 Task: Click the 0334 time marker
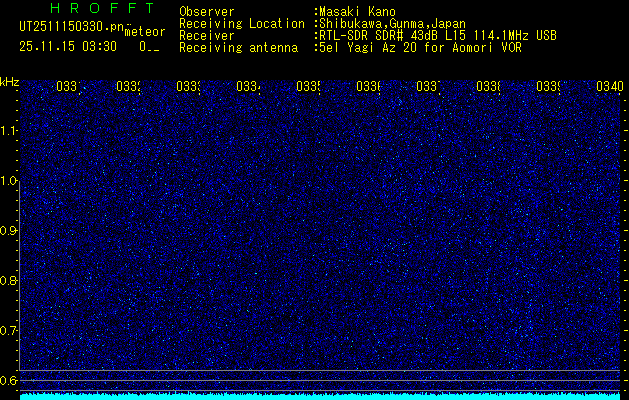(x=249, y=86)
